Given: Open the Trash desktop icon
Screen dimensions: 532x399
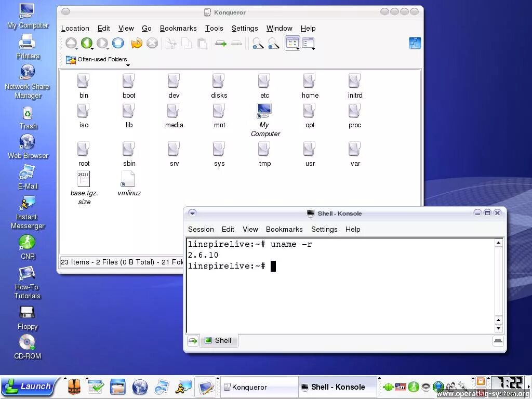Looking at the screenshot, I should click(x=28, y=118).
